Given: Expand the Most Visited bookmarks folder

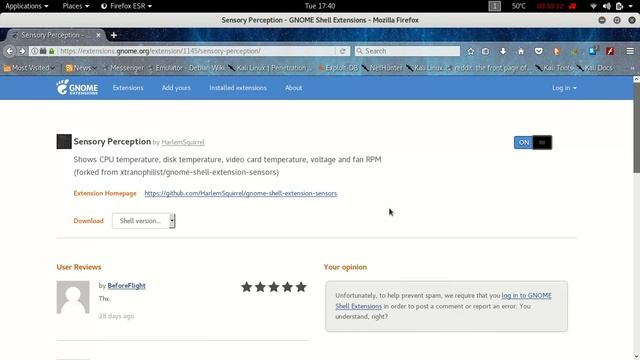Looking at the screenshot, I should tap(29, 68).
